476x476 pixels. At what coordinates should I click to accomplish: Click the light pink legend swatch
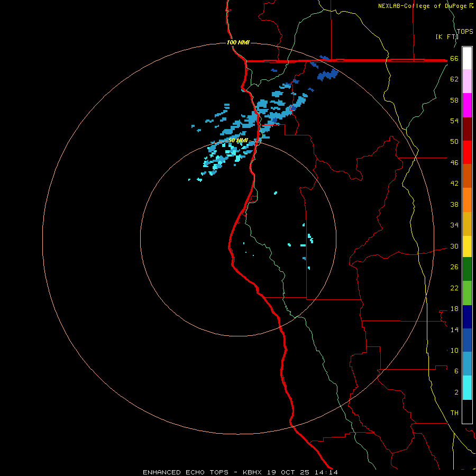[x=467, y=81]
